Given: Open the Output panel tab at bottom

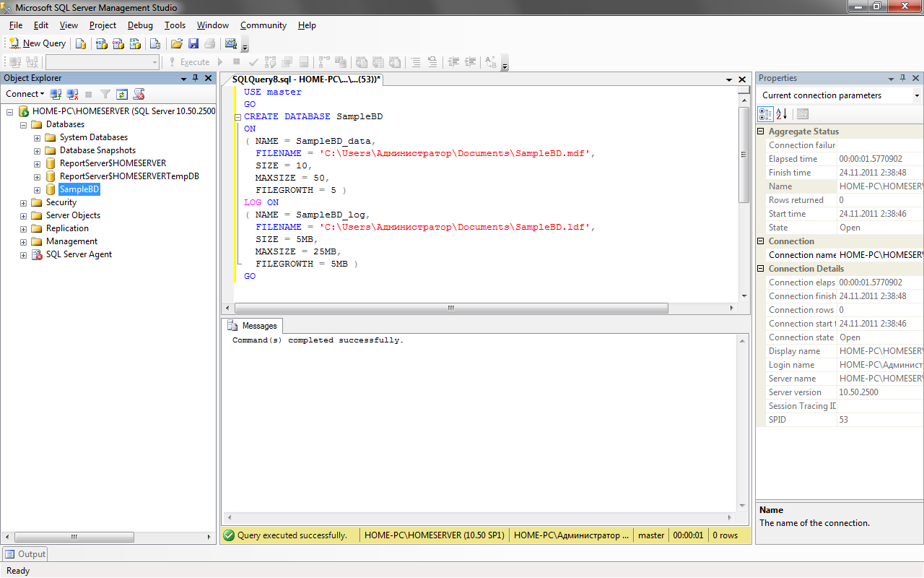Looking at the screenshot, I should (x=25, y=554).
